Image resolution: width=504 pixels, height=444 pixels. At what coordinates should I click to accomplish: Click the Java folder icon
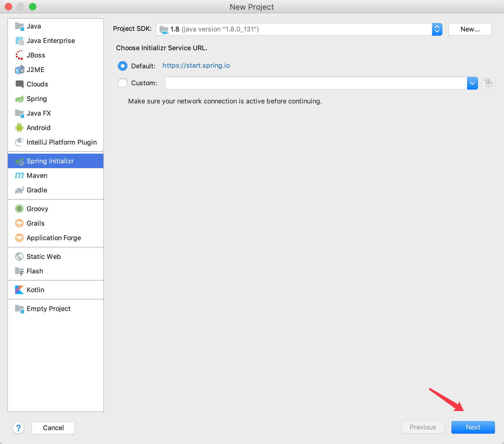[19, 26]
